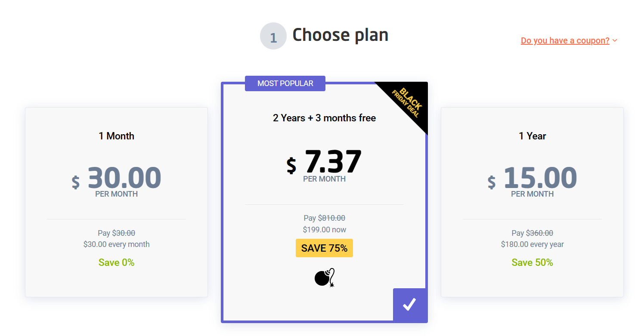644x336 pixels.
Task: Click the strikethrough $810.00 price
Action: (331, 218)
